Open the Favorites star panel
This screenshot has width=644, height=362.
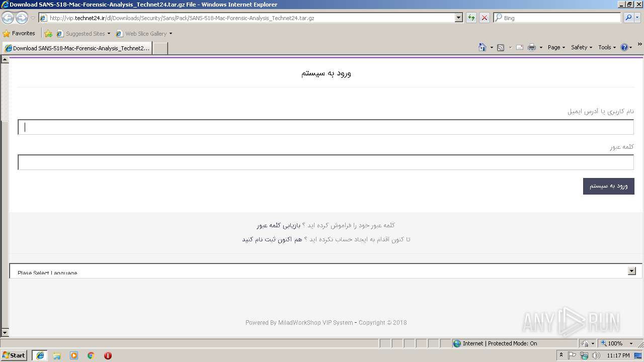pyautogui.click(x=7, y=34)
